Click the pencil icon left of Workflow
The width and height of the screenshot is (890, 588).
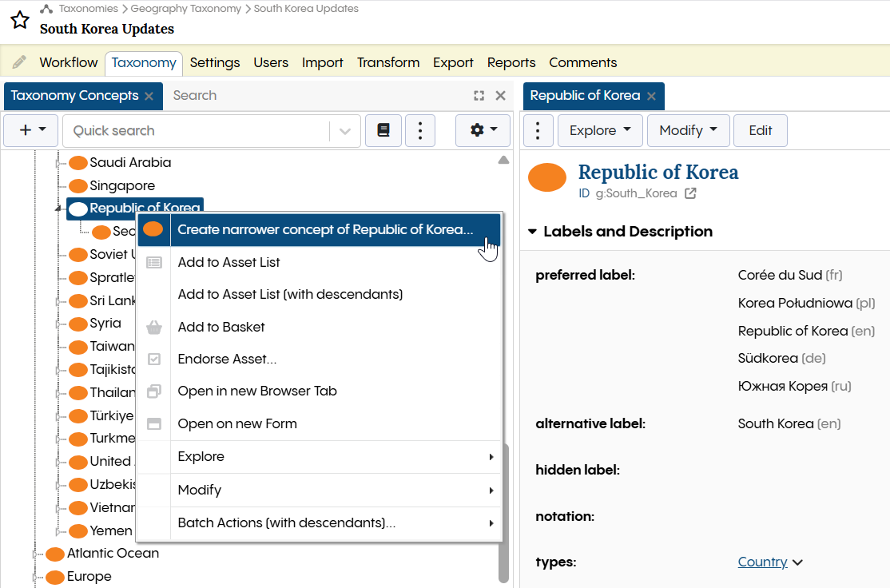[19, 62]
